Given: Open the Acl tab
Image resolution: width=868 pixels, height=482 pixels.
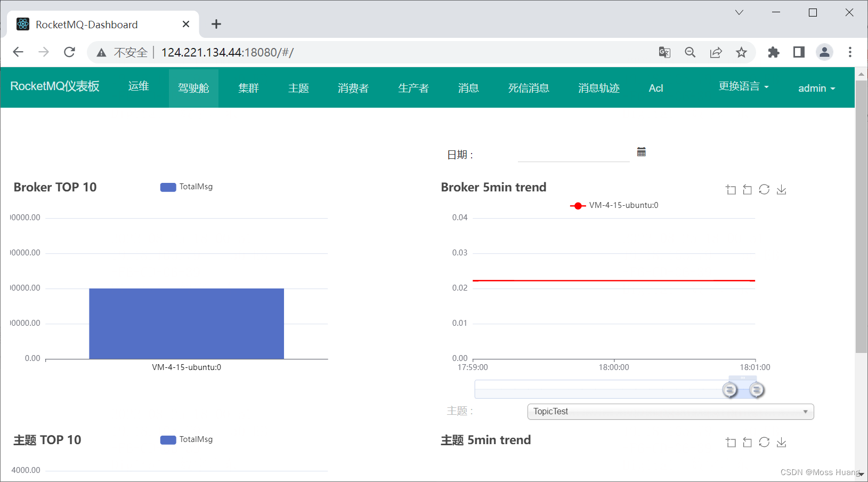Looking at the screenshot, I should 656,88.
